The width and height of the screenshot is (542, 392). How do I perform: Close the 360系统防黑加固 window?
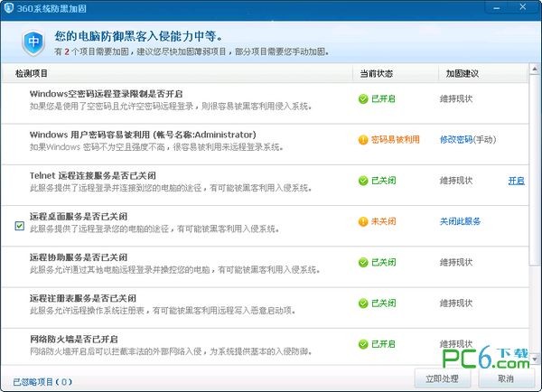pos(523,7)
